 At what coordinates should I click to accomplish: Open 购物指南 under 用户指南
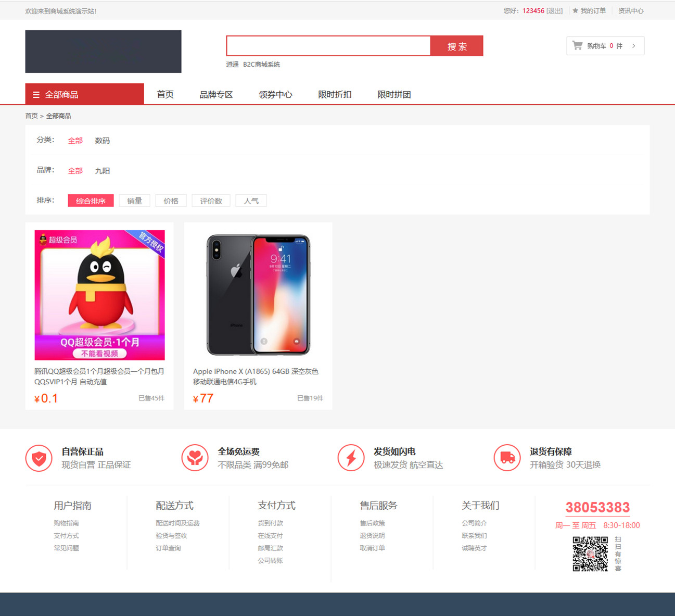66,523
